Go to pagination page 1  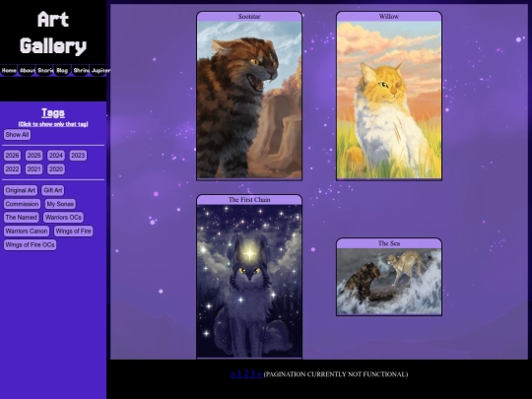click(239, 374)
